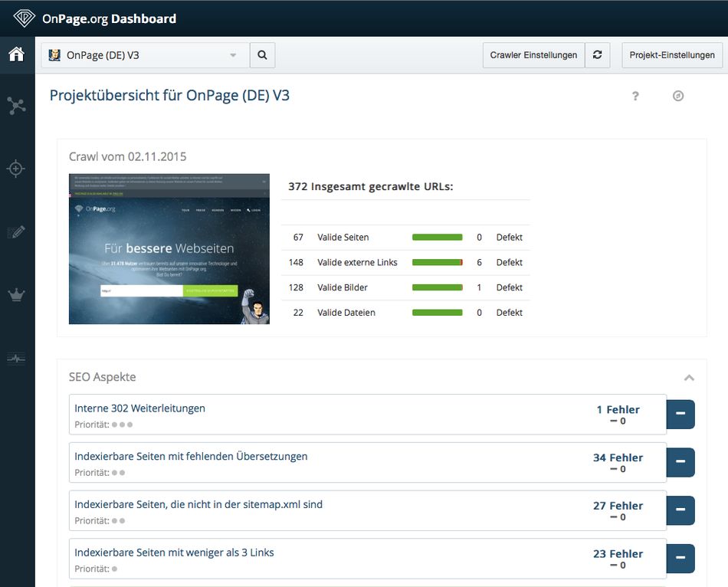Click the website screenshot thumbnail
The width and height of the screenshot is (728, 587).
pos(169,249)
